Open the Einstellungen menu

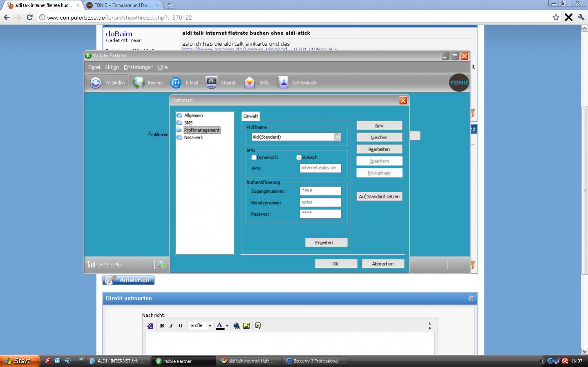[x=139, y=67]
